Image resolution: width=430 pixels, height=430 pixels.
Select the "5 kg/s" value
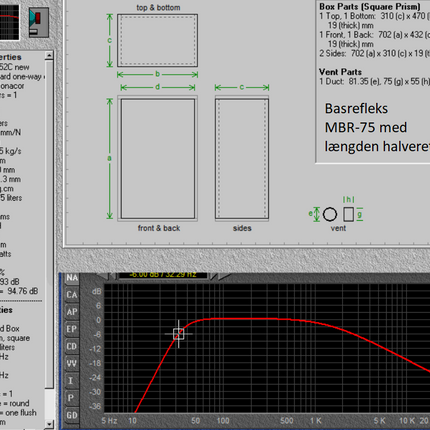click(11, 151)
